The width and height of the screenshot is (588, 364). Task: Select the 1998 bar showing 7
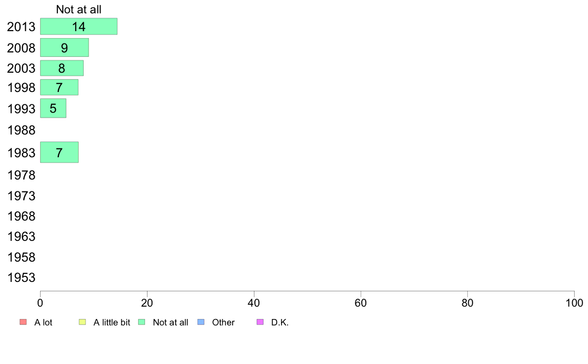pos(59,88)
